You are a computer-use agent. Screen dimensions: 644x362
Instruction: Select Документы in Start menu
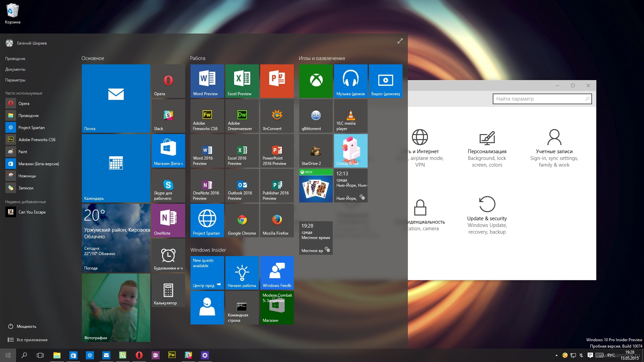coord(15,69)
